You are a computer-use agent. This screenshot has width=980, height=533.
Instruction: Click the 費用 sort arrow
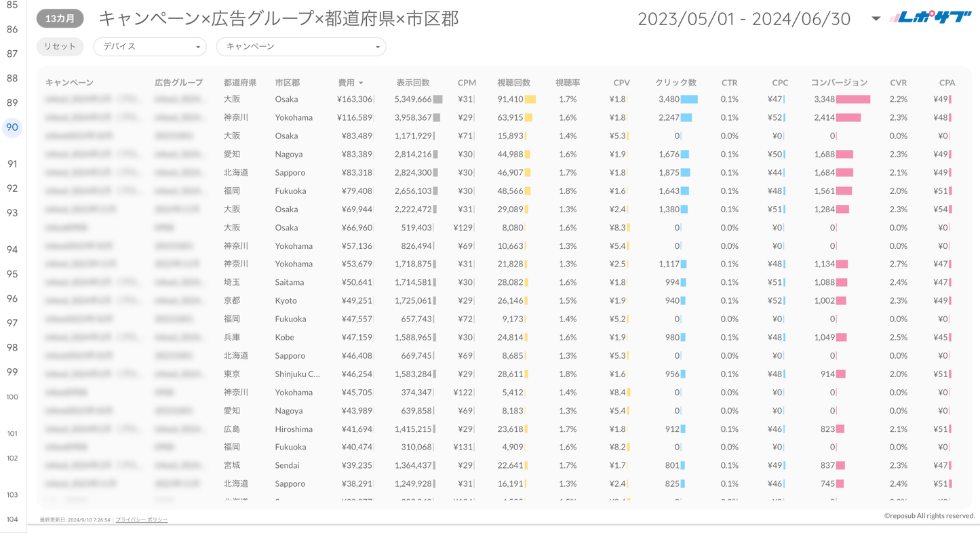point(361,83)
